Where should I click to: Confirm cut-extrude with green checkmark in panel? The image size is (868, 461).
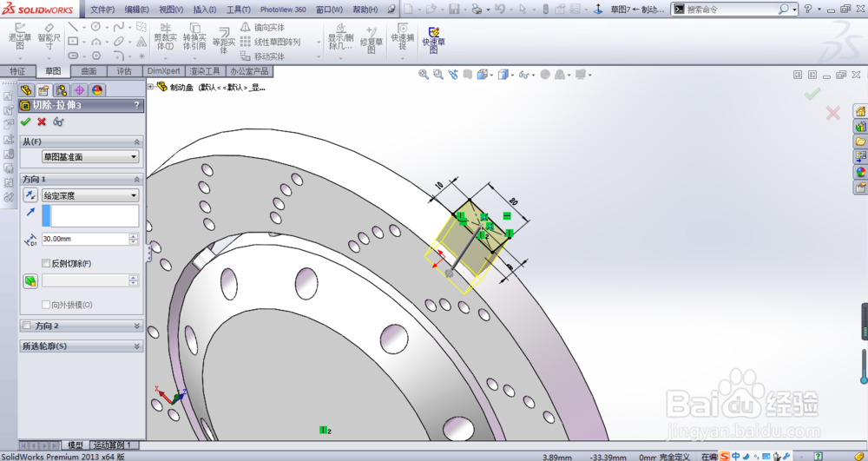[25, 122]
